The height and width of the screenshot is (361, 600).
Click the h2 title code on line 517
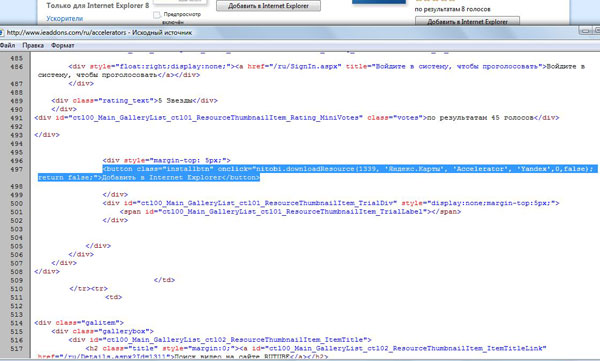pos(316,348)
